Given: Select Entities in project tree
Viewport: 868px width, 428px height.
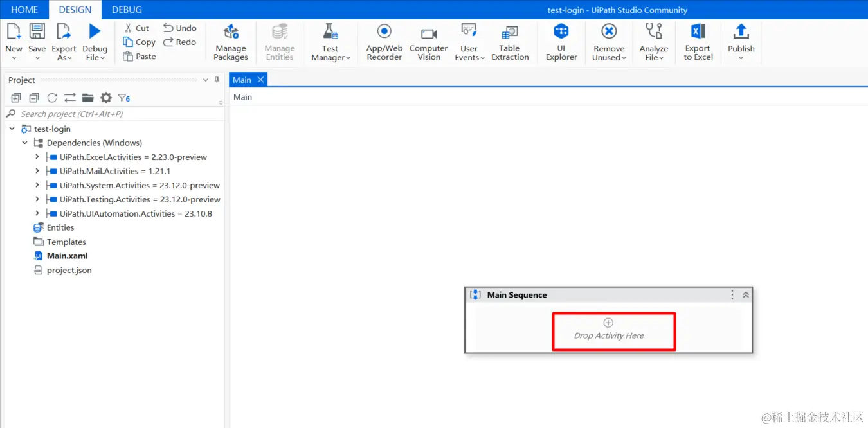Looking at the screenshot, I should click(60, 227).
